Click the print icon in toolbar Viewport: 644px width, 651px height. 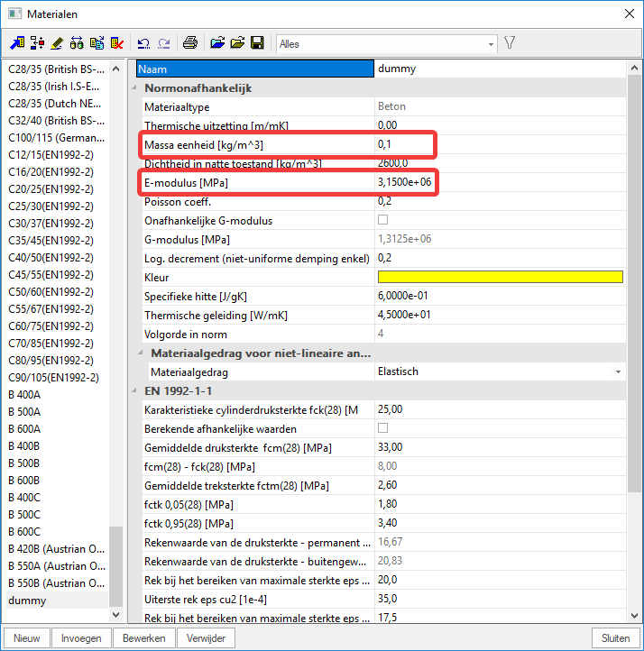190,43
